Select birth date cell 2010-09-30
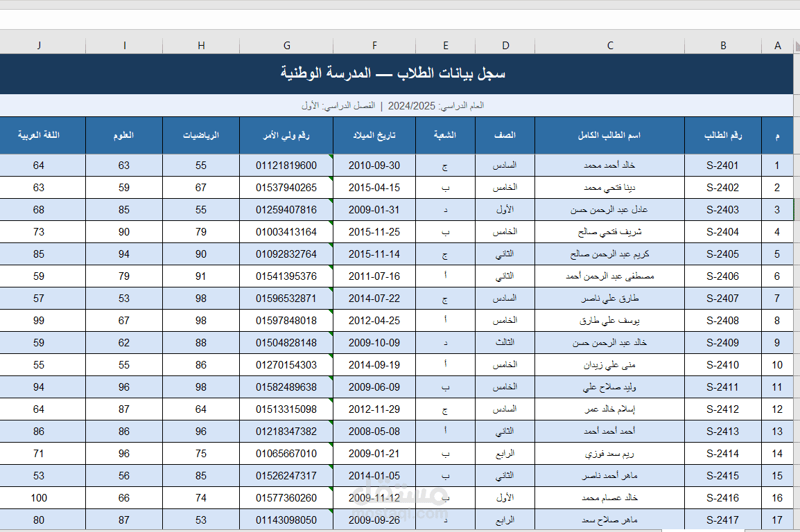This screenshot has width=800, height=532. [374, 166]
